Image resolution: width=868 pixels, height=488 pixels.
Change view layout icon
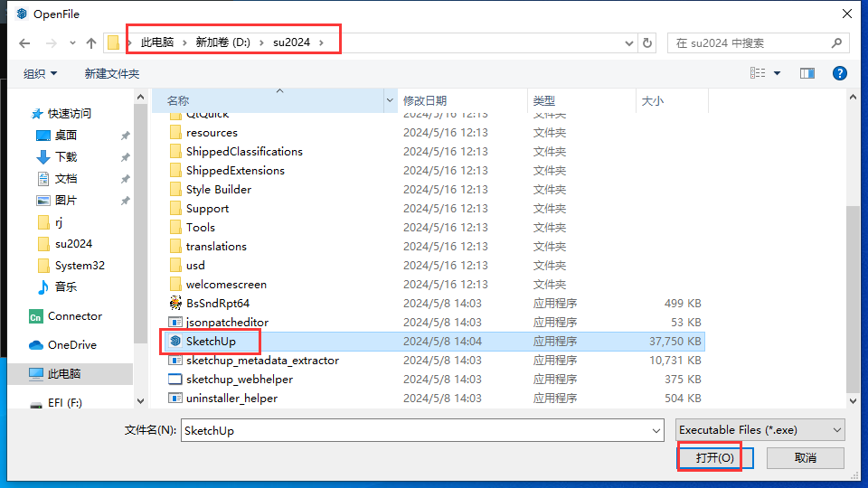pyautogui.click(x=758, y=73)
